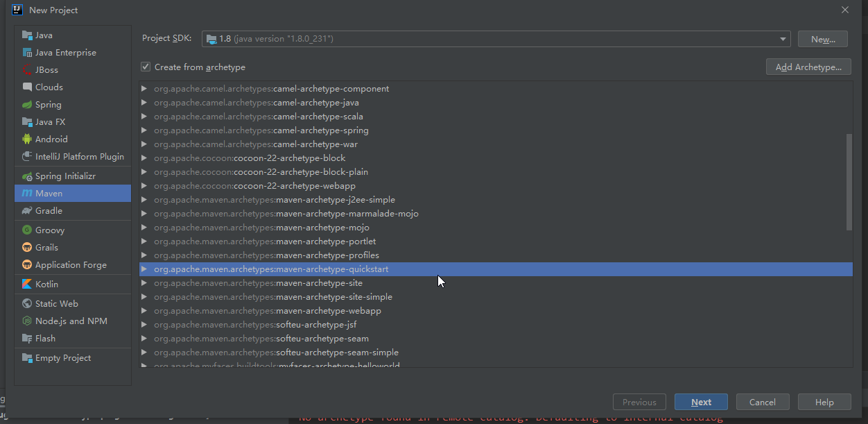Click the Maven 'm' icon
The image size is (868, 424).
point(27,194)
